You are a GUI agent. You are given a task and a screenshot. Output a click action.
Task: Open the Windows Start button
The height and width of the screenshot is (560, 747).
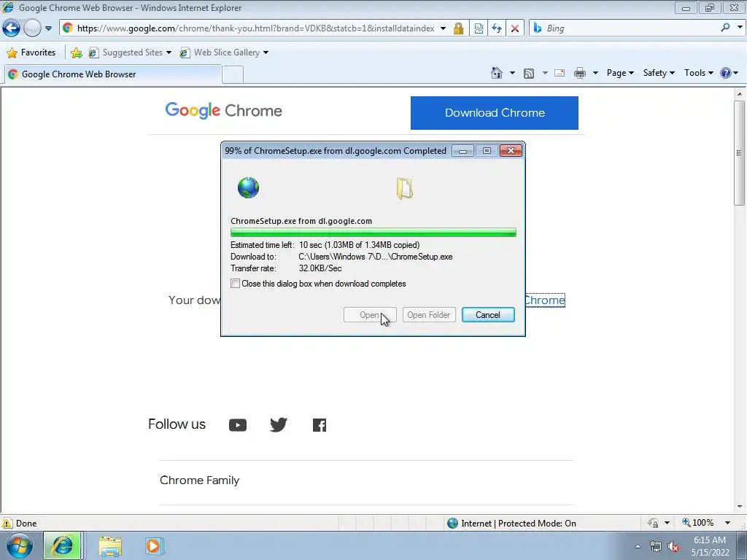(x=19, y=545)
